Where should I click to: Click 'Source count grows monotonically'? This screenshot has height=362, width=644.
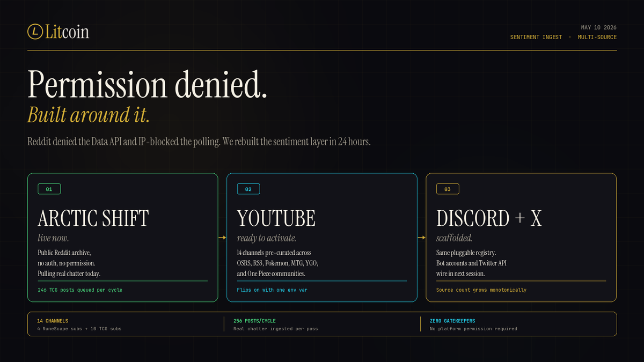(481, 290)
